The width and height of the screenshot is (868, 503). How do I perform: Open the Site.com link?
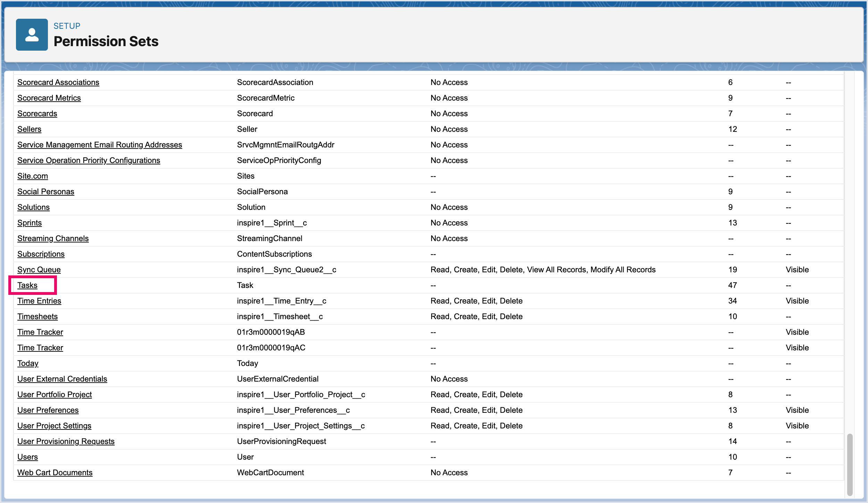pyautogui.click(x=33, y=176)
